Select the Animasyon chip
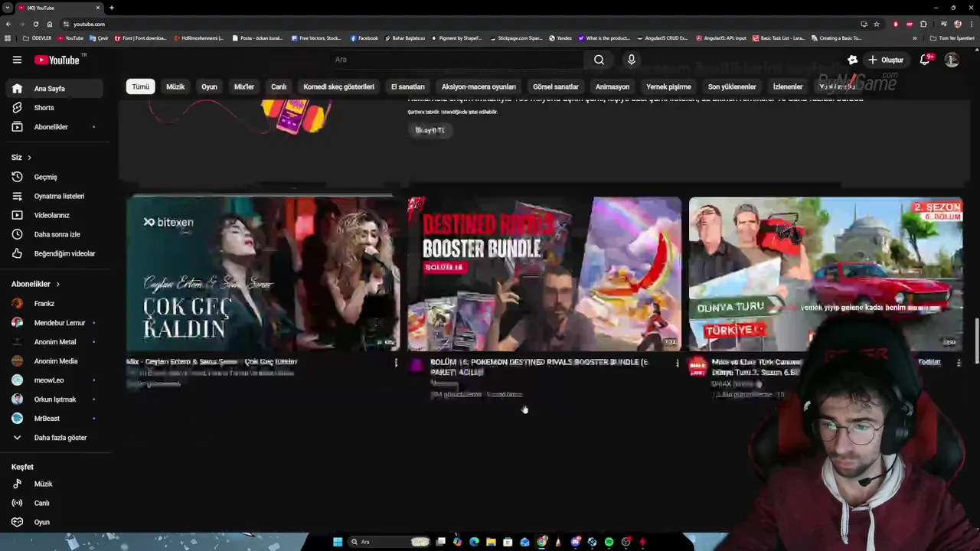The width and height of the screenshot is (980, 551). 612,86
